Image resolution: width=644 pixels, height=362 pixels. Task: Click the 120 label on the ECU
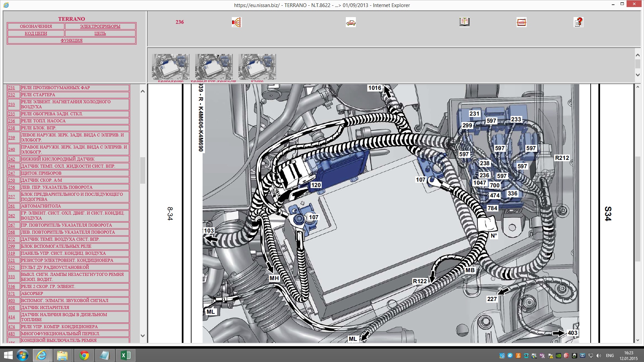[x=316, y=185]
